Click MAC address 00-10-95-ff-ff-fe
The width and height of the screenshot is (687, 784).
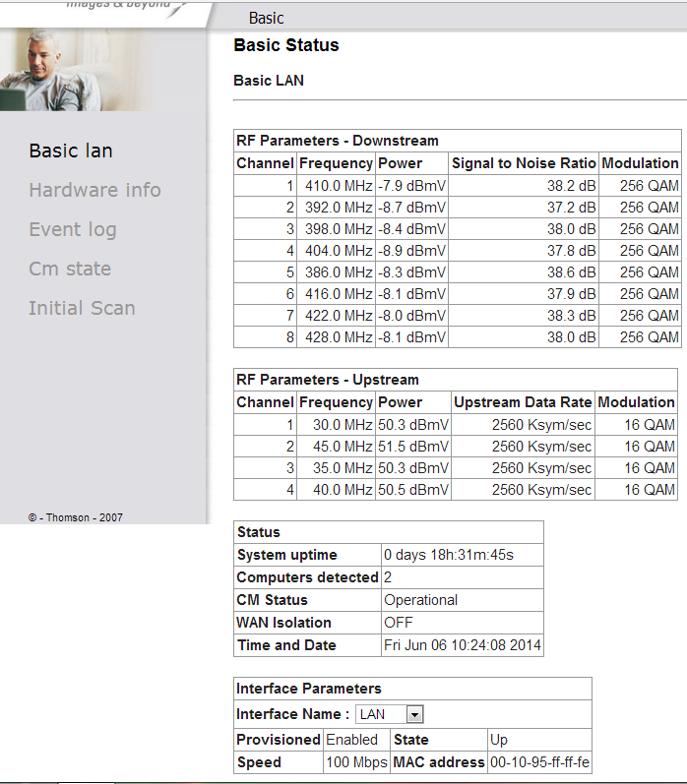click(540, 762)
